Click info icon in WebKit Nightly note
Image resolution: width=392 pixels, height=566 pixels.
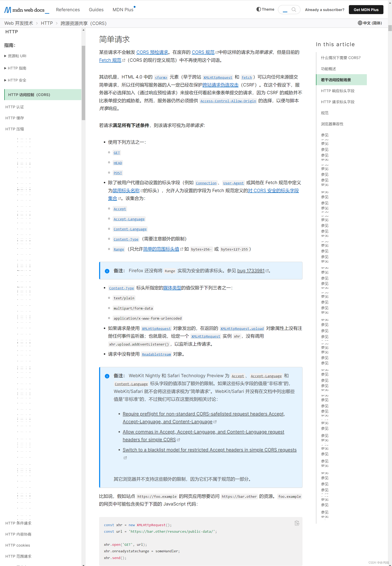tap(107, 376)
